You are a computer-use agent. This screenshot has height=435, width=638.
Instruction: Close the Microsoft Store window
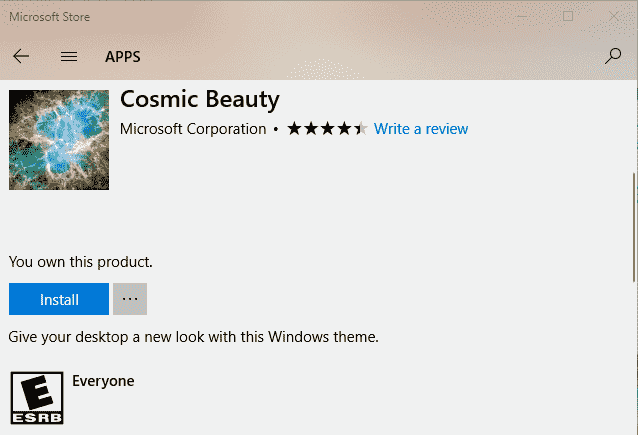point(614,17)
